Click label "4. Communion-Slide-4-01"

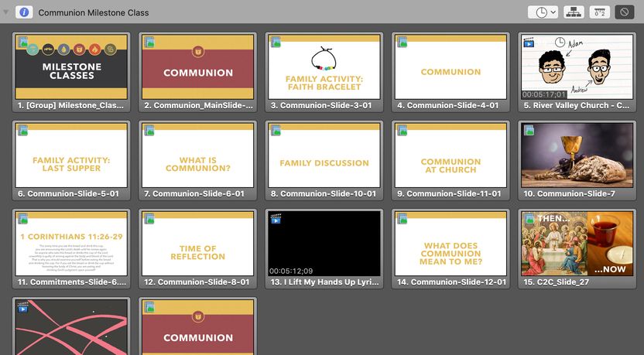coord(447,105)
